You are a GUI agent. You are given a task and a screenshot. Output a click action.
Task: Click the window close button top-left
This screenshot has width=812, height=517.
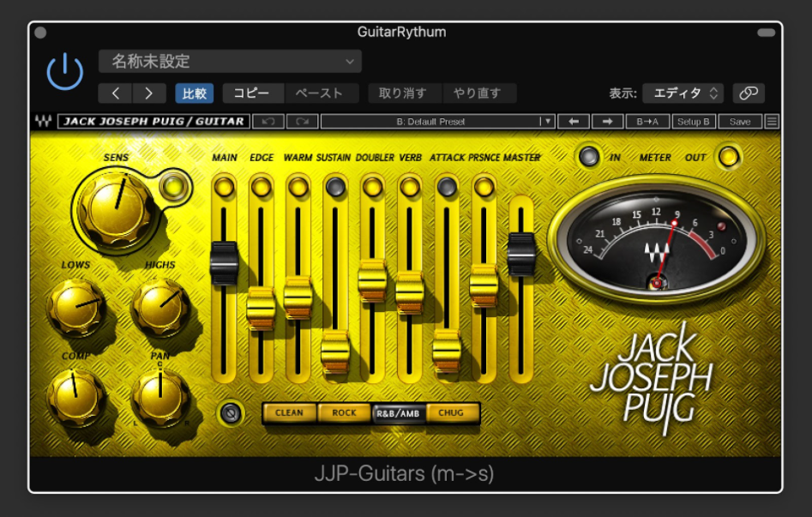click(x=40, y=33)
